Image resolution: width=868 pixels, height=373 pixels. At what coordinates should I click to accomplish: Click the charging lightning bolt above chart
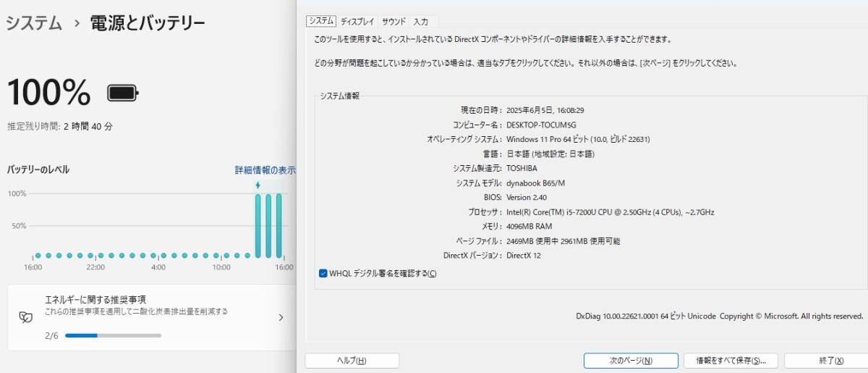point(258,185)
